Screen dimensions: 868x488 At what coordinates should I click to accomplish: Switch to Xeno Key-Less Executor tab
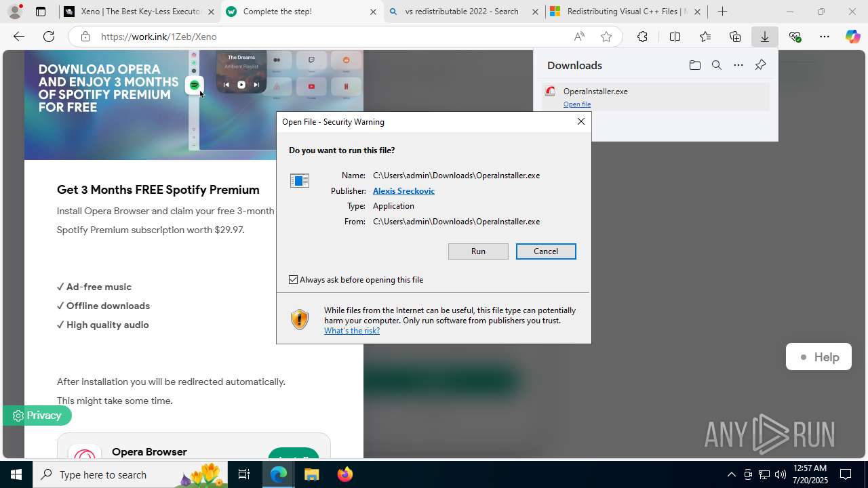pos(139,12)
